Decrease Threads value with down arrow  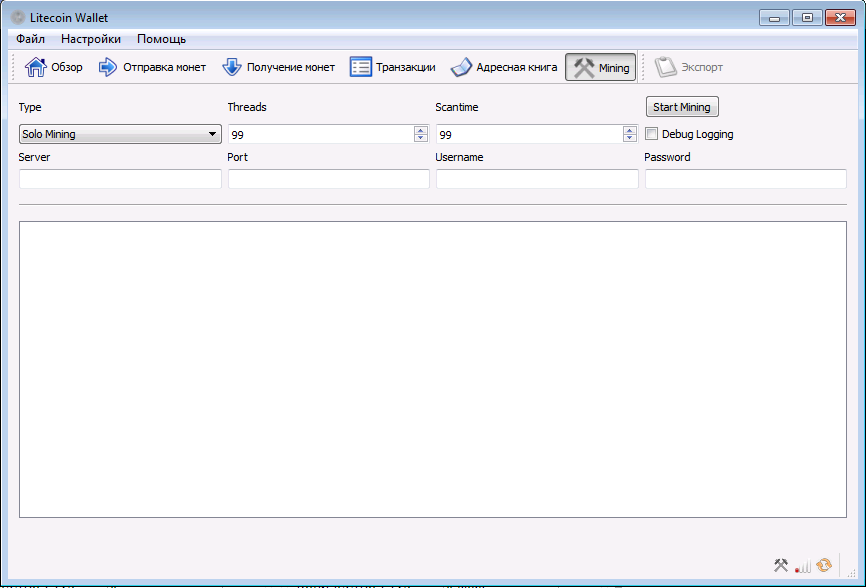(x=421, y=137)
